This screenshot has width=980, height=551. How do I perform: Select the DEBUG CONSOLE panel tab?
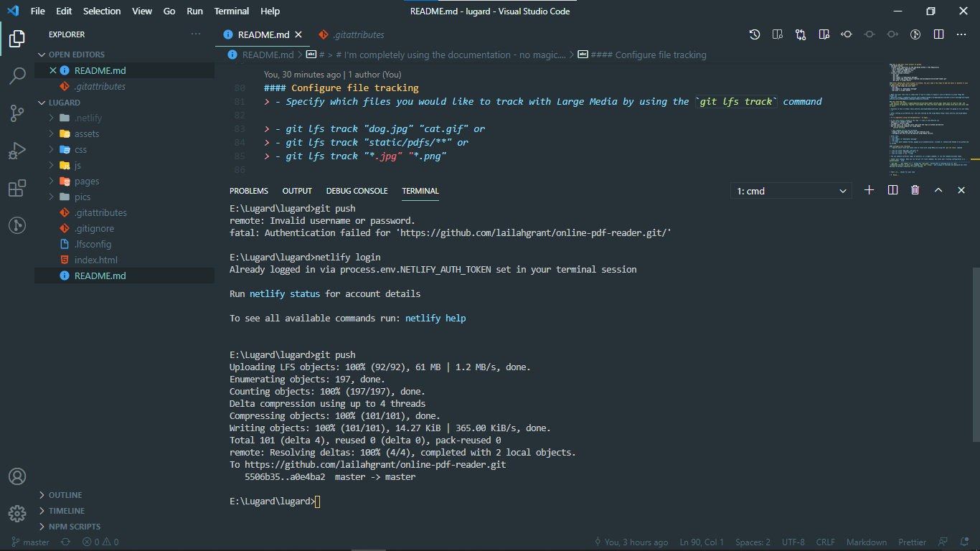coord(357,191)
